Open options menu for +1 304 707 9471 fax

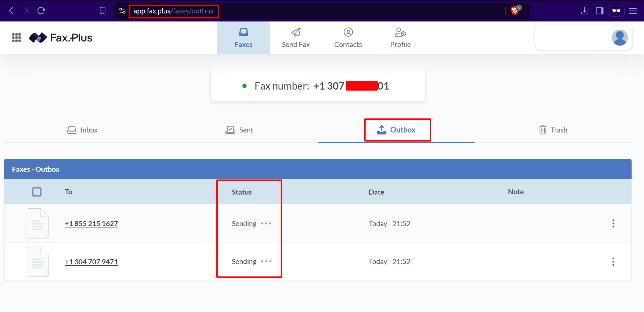[613, 262]
